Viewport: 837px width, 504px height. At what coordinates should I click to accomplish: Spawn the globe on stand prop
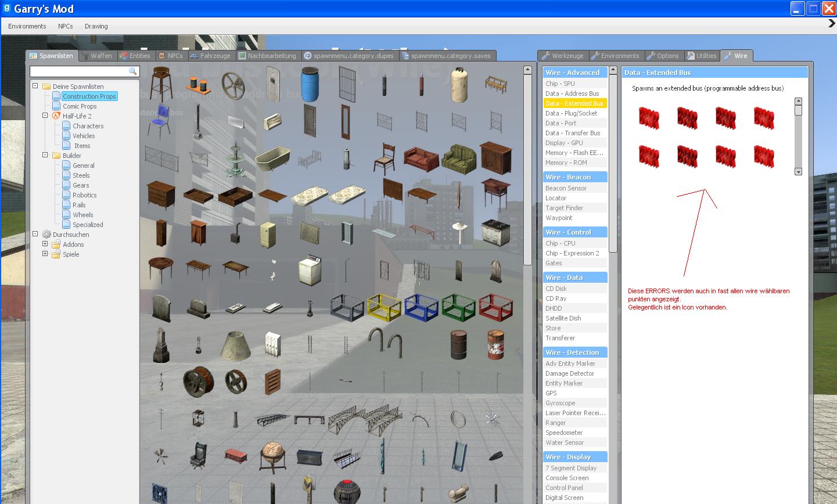click(x=272, y=456)
